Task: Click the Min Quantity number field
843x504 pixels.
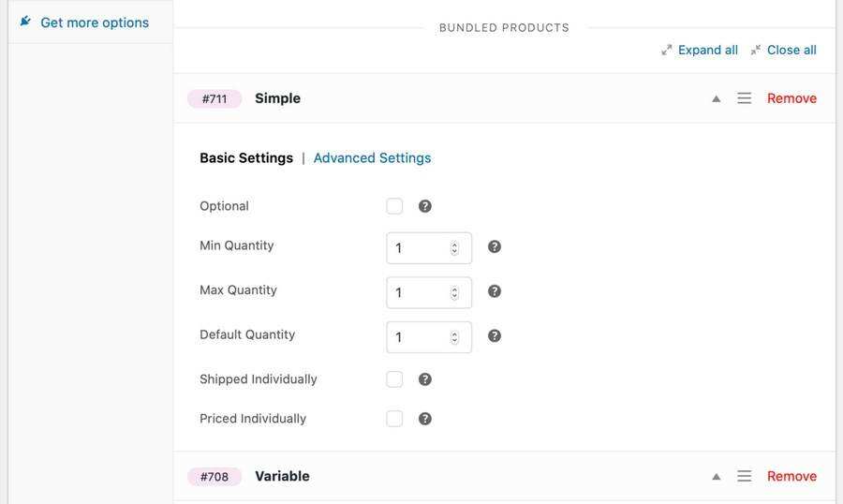Action: [419, 248]
